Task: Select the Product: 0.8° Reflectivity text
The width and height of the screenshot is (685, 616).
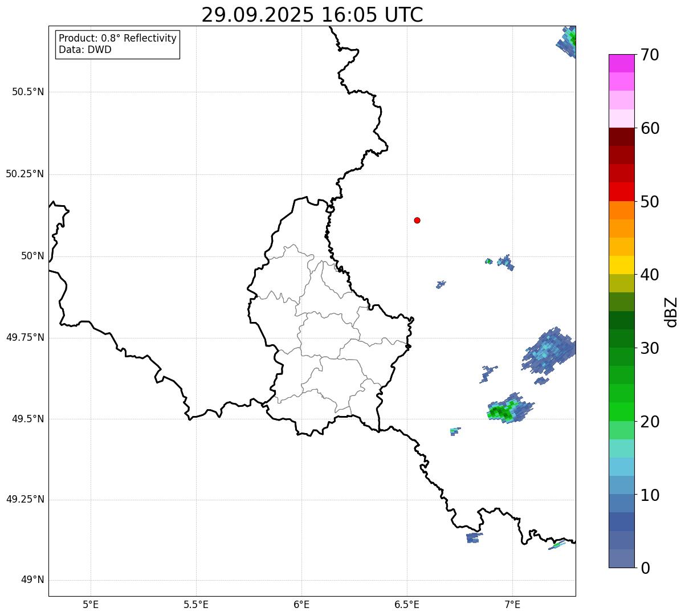Action: pos(118,38)
